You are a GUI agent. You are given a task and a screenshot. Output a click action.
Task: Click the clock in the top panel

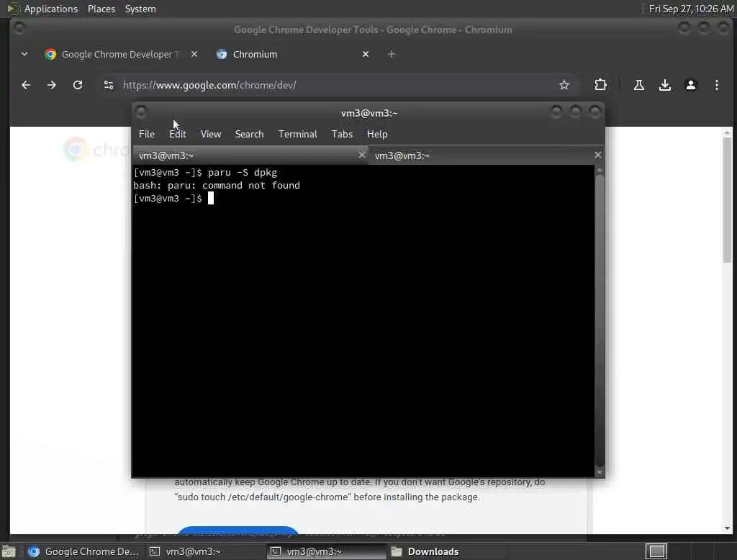pyautogui.click(x=691, y=9)
